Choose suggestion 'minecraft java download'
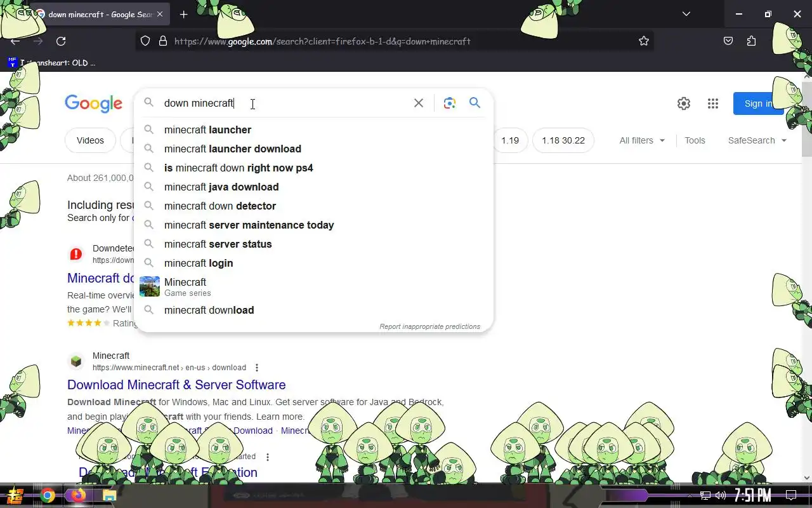 pos(314,187)
